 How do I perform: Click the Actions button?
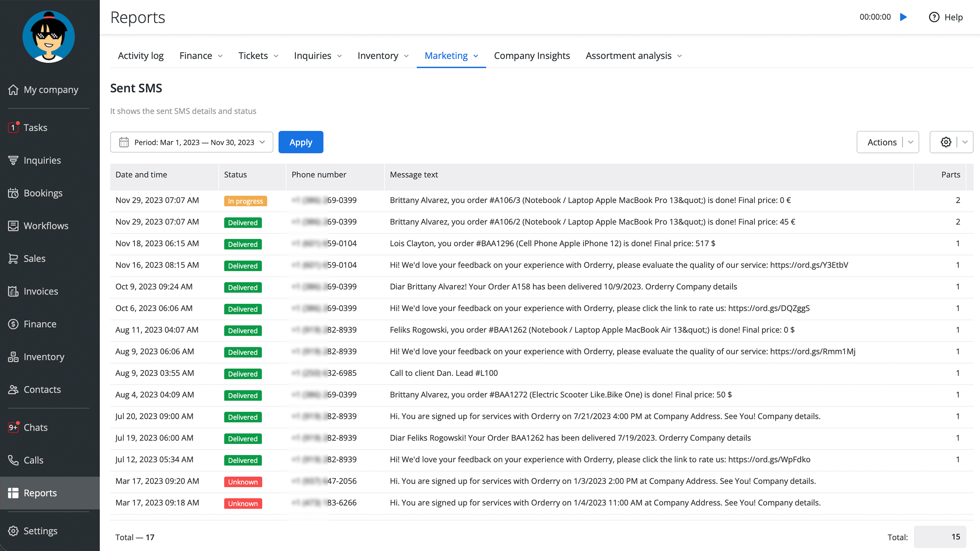tap(882, 142)
